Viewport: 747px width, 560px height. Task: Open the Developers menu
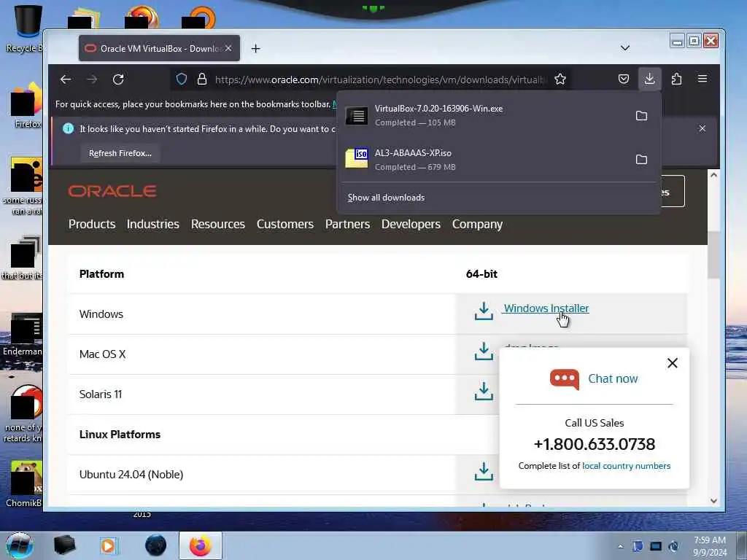pyautogui.click(x=411, y=225)
